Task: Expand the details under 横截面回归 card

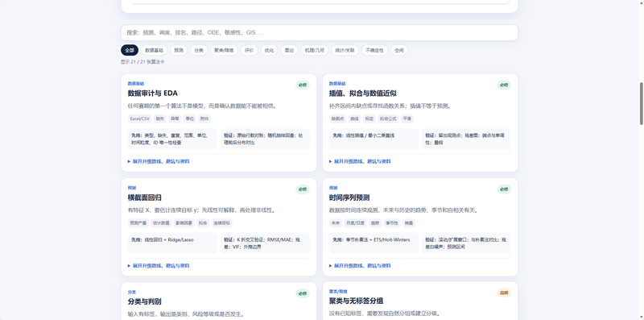Action: pyautogui.click(x=159, y=266)
